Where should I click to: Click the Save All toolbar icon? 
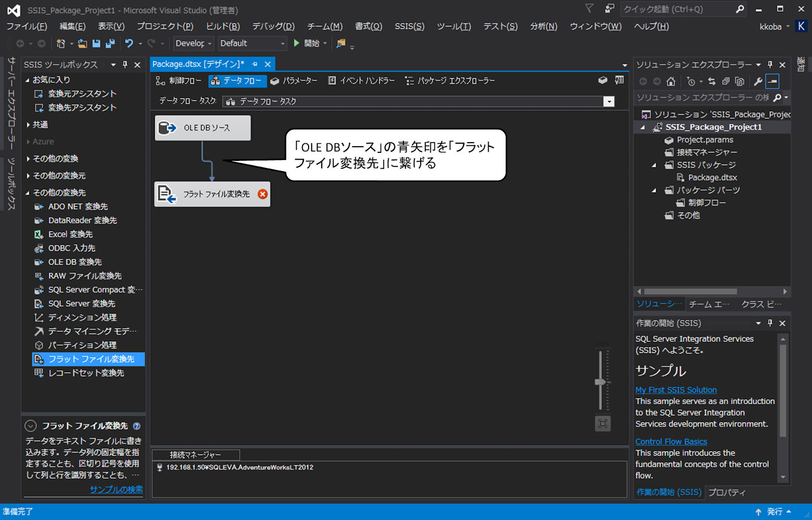(110, 43)
